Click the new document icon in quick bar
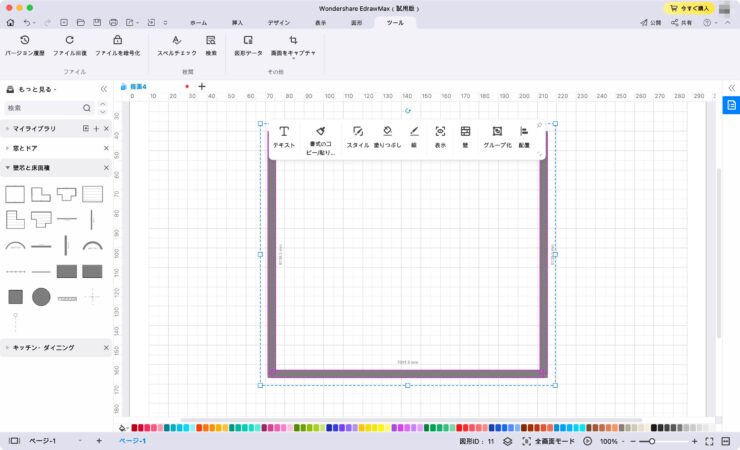 [x=64, y=22]
